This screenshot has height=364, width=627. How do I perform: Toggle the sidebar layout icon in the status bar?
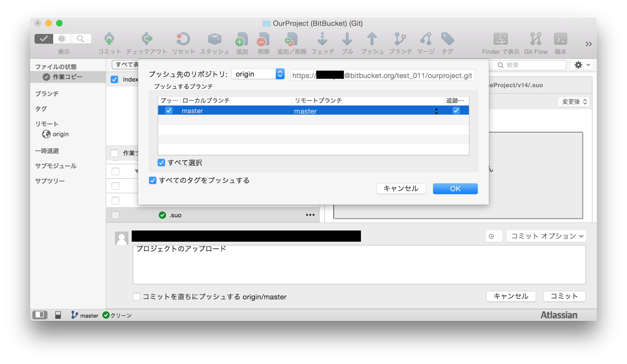coord(40,315)
